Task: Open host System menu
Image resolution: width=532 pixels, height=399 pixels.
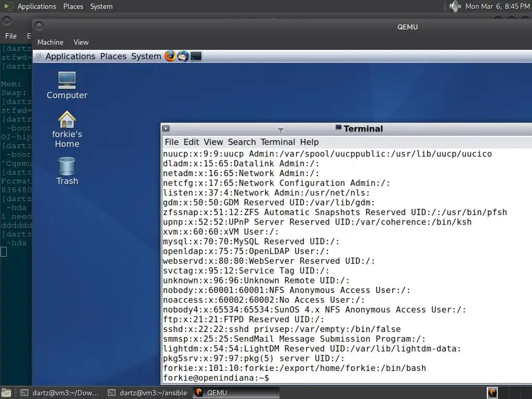Action: coord(101,6)
